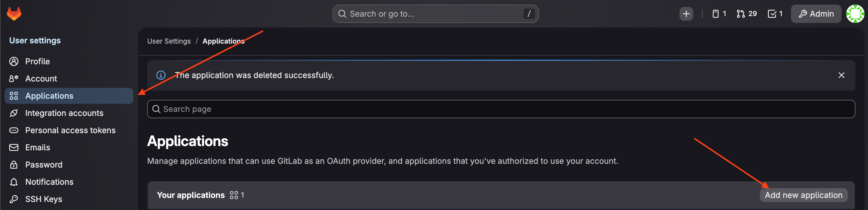Screen dimensions: 868x210
Task: Open assigned issues counter icon
Action: [719, 14]
